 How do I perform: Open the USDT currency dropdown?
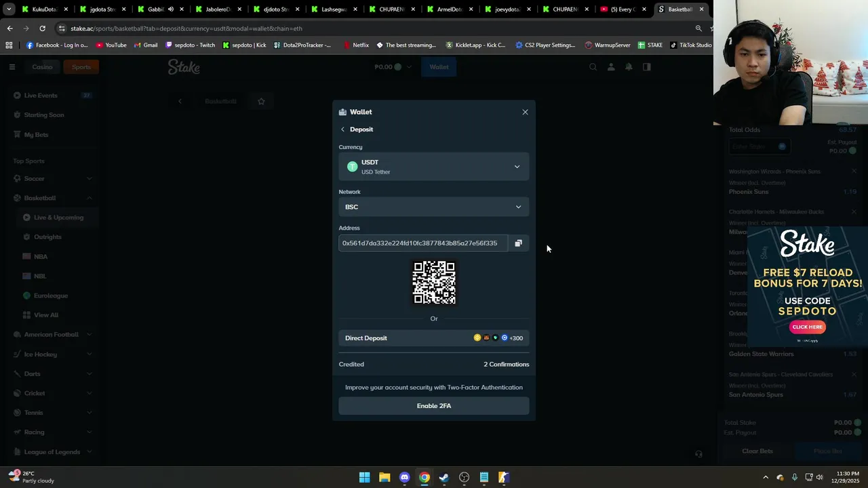pyautogui.click(x=434, y=167)
